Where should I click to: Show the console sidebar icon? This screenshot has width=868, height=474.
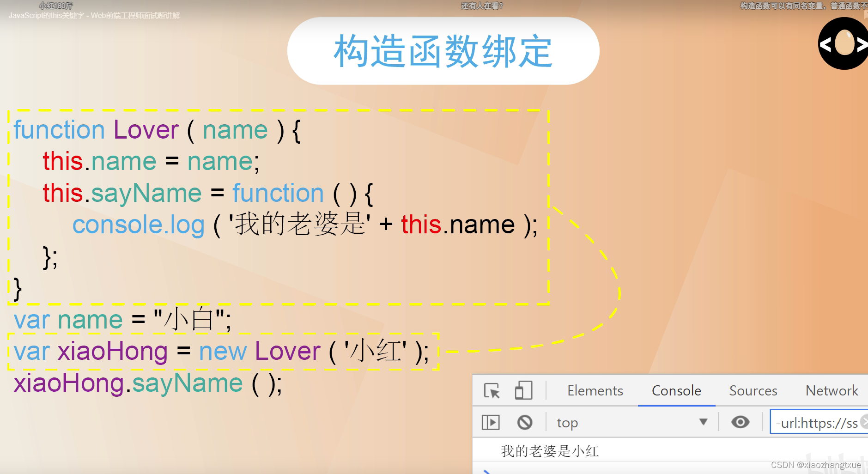tap(491, 422)
